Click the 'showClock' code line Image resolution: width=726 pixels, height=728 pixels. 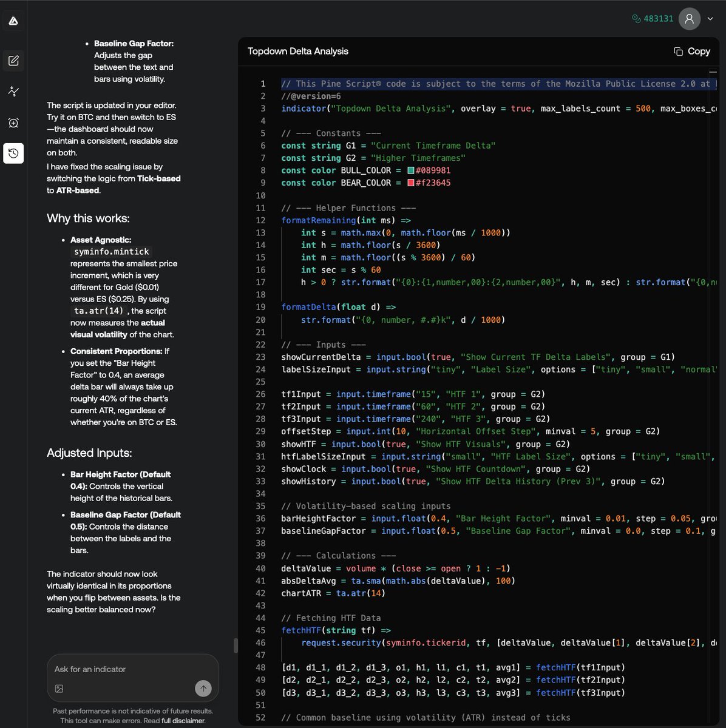[x=436, y=469]
